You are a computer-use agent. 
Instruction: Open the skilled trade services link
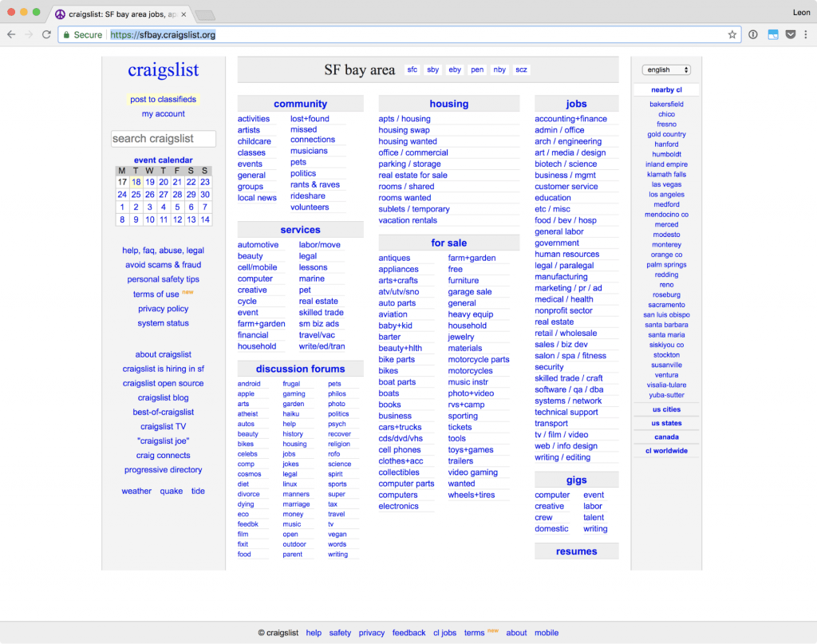[x=321, y=313]
